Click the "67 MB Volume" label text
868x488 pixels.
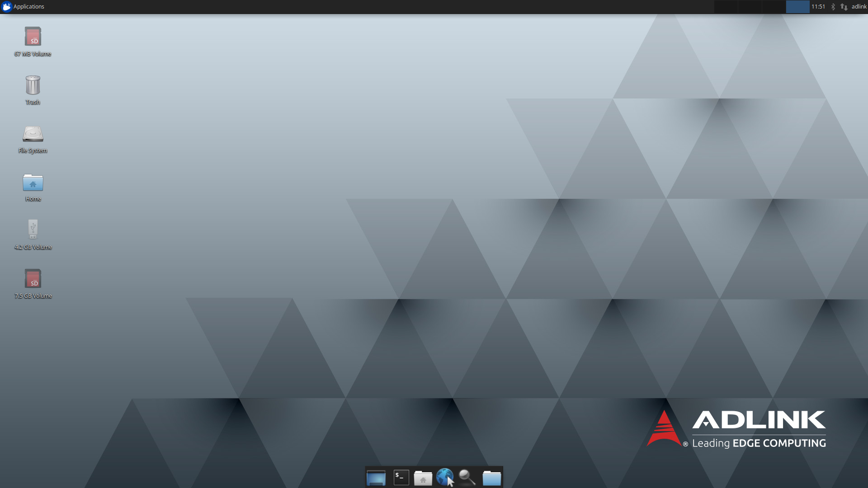(33, 54)
